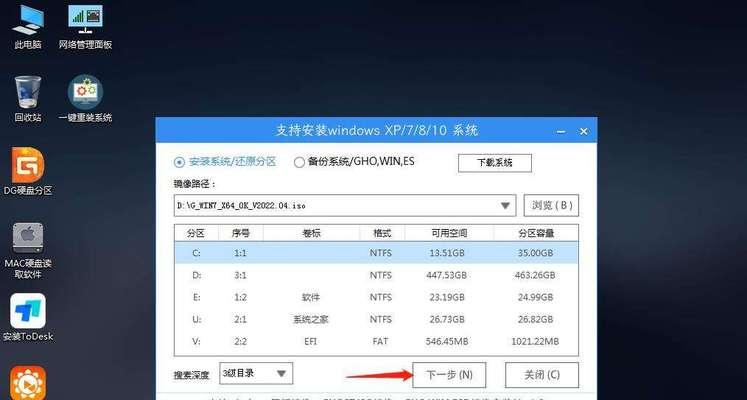Click the EFI volume label cell
The width and height of the screenshot is (747, 400).
311,341
